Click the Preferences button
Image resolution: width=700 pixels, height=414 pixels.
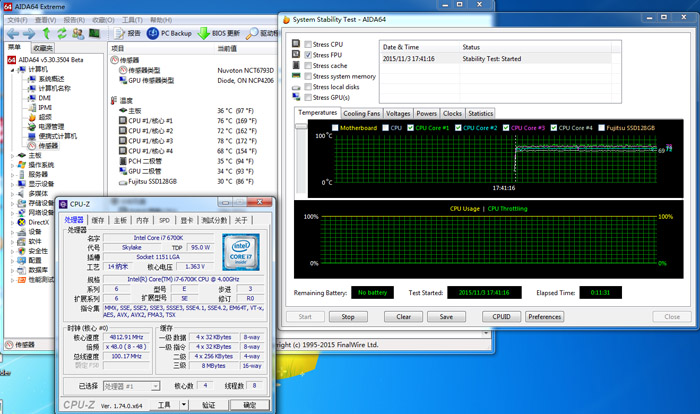pyautogui.click(x=544, y=316)
